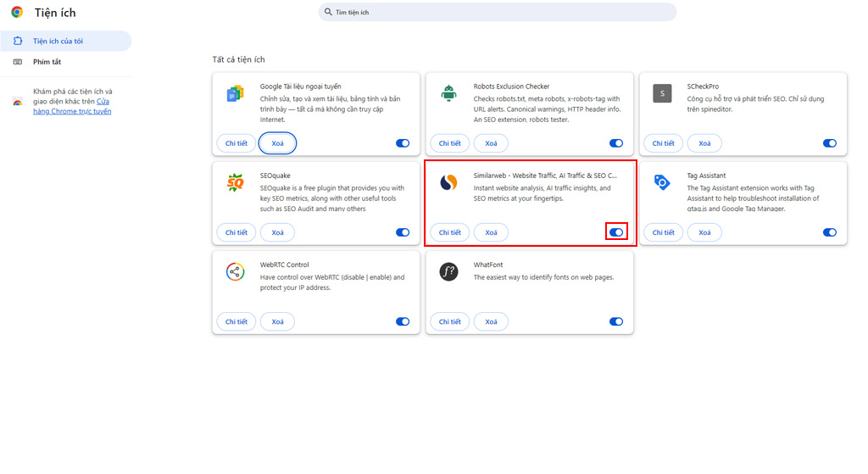Click the Similarweb extension icon
The image size is (868, 474).
[x=449, y=182]
